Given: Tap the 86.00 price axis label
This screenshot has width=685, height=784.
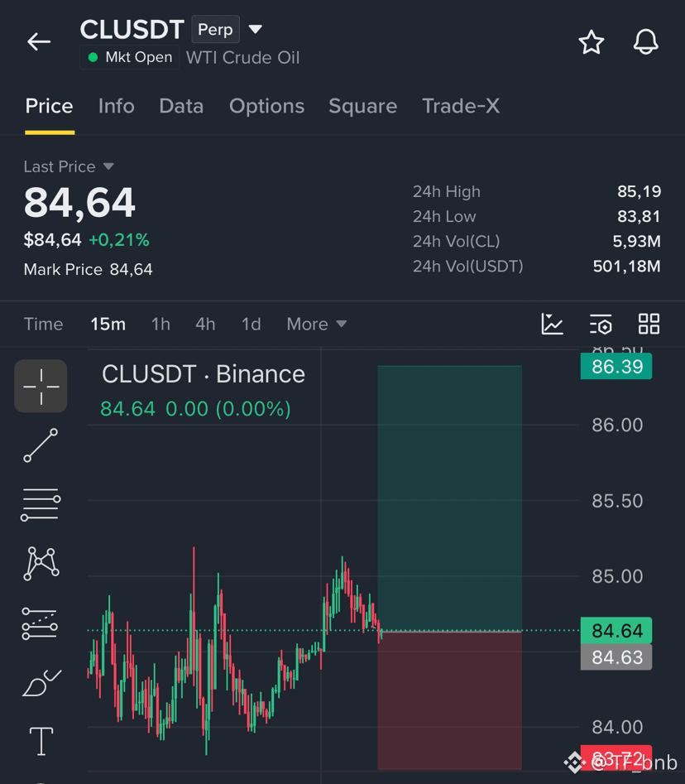Looking at the screenshot, I should 617,425.
